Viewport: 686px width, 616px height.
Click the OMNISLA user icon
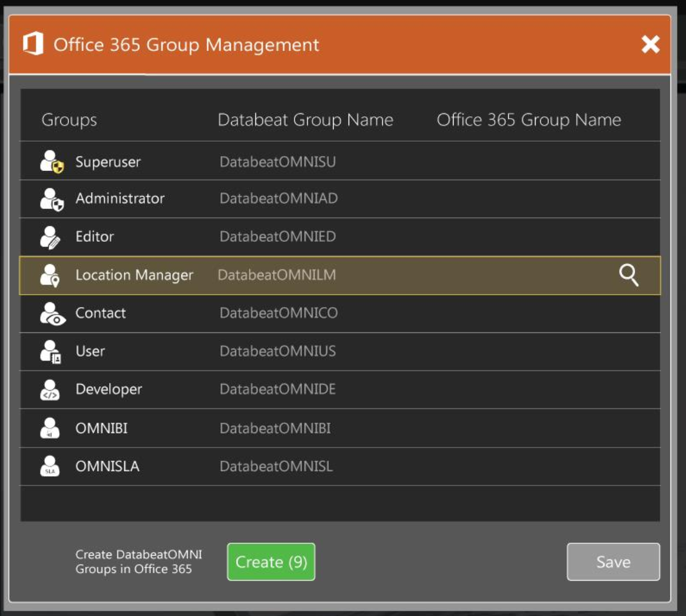50,466
